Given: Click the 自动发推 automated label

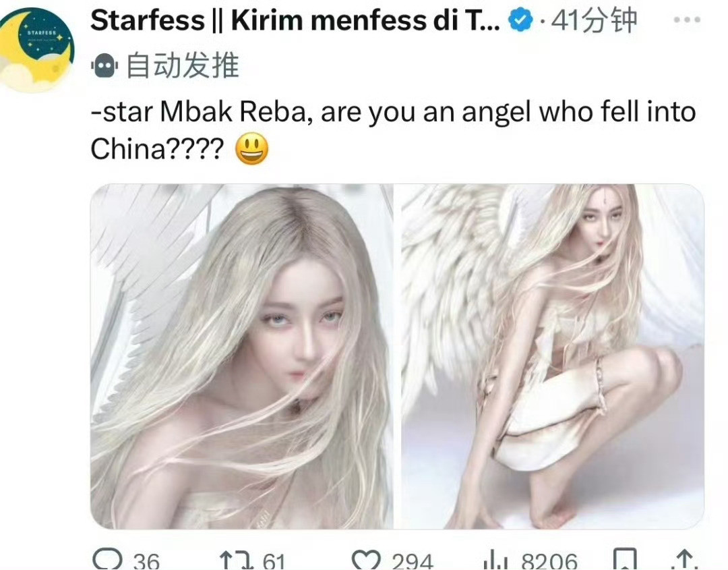Looking at the screenshot, I should pos(183,65).
